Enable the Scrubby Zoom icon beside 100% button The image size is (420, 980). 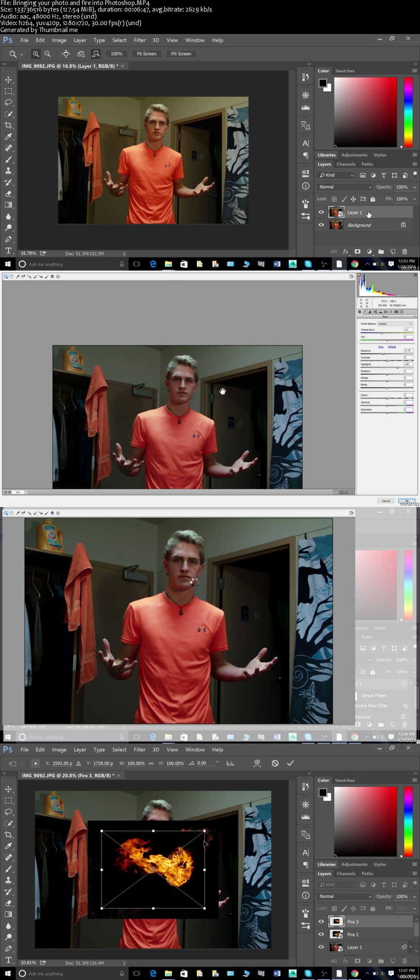point(96,54)
